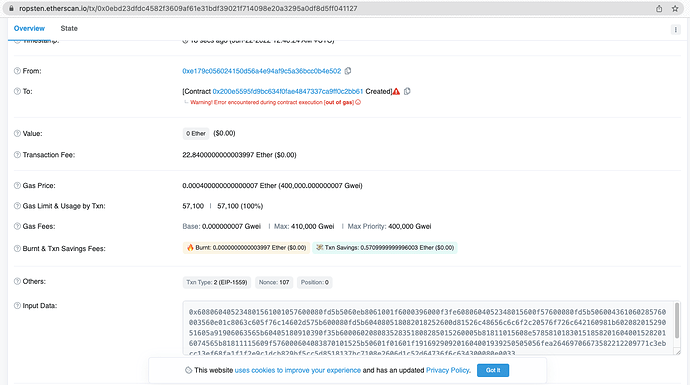The width and height of the screenshot is (690, 385).
Task: Click the Gas Price value text
Action: (272, 186)
